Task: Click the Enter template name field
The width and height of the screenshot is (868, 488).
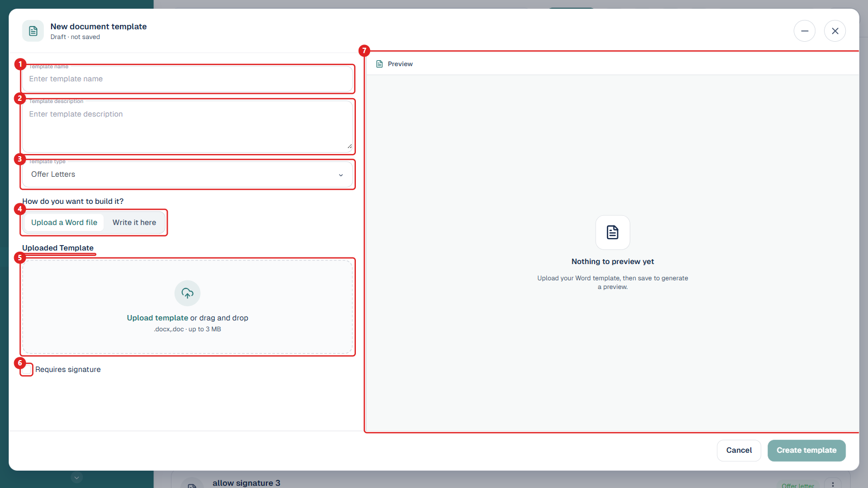Action: (x=188, y=79)
